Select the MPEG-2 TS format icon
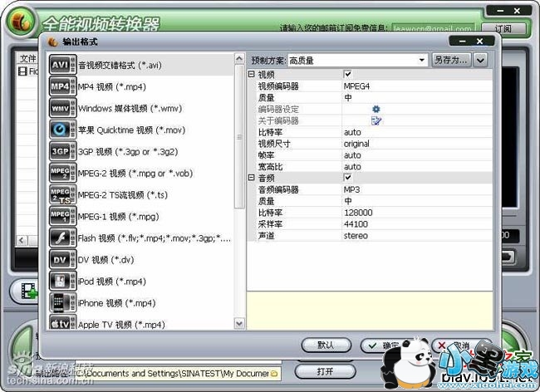 [62, 195]
